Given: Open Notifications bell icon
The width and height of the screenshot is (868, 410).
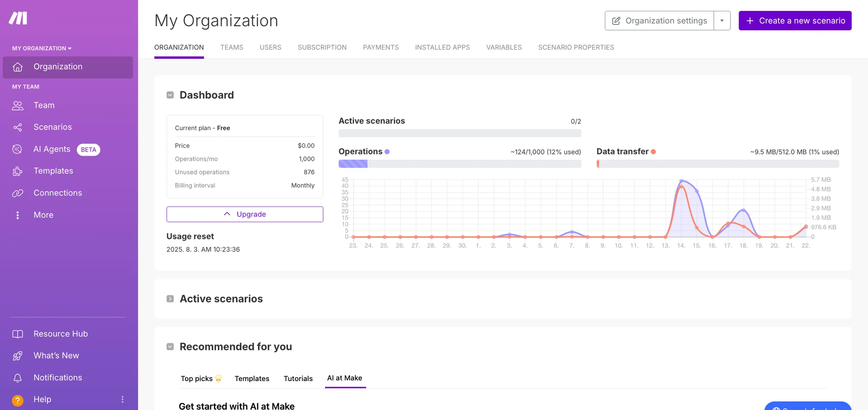Looking at the screenshot, I should coord(18,378).
